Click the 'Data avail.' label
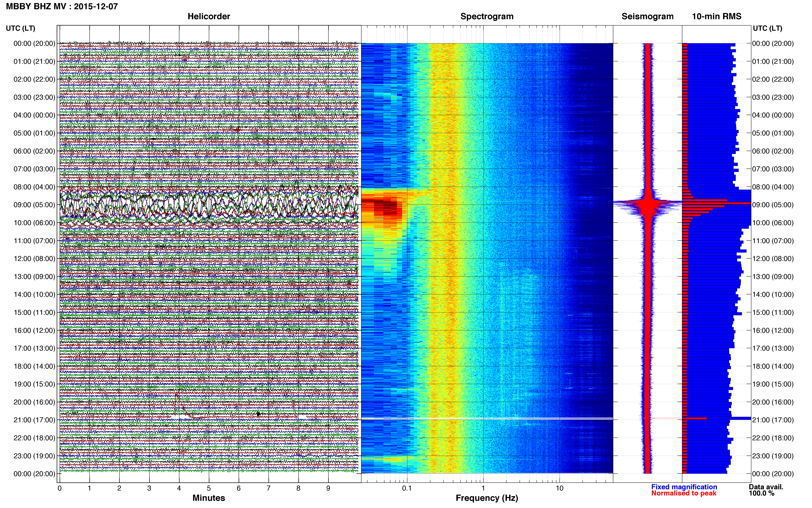812x508 pixels. (x=766, y=487)
